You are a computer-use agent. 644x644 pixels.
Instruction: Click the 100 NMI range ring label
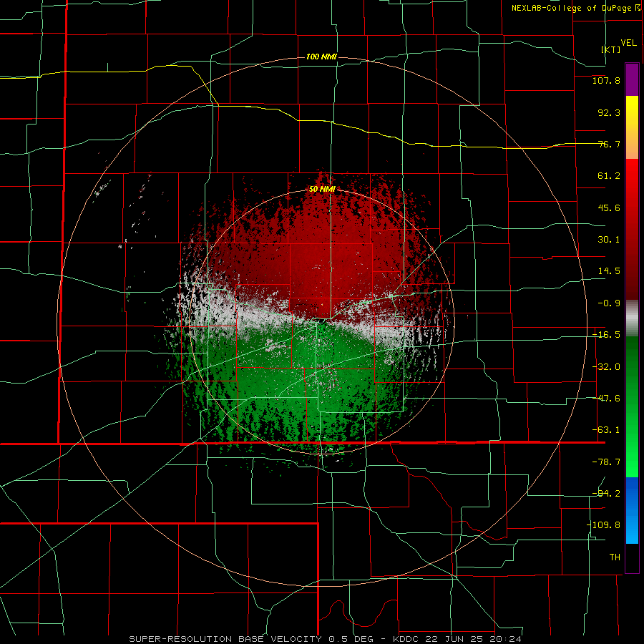(321, 57)
